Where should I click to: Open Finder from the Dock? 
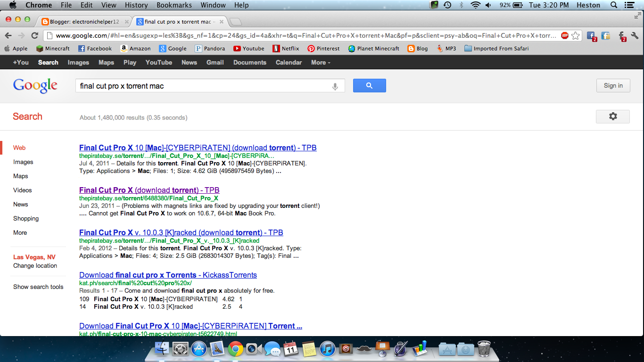[x=162, y=349]
